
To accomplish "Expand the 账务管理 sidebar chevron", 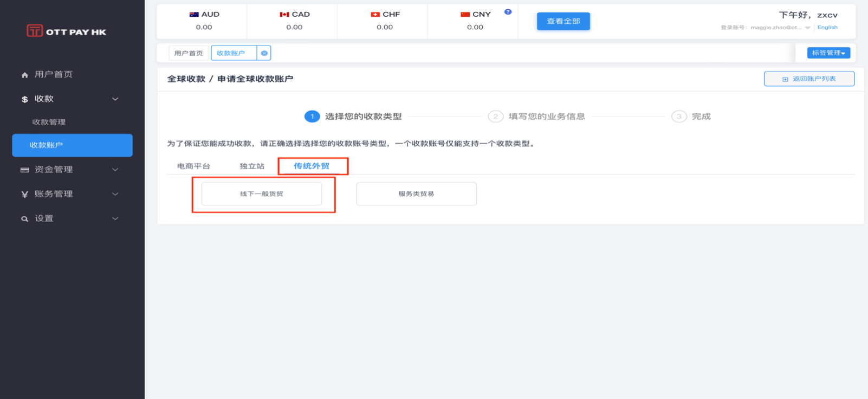I will click(115, 194).
